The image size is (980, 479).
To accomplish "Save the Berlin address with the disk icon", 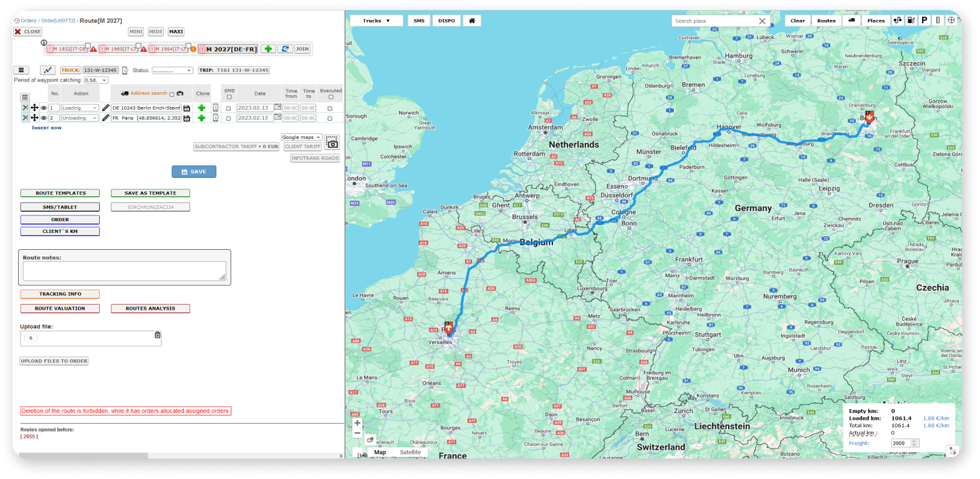I will click(x=186, y=108).
